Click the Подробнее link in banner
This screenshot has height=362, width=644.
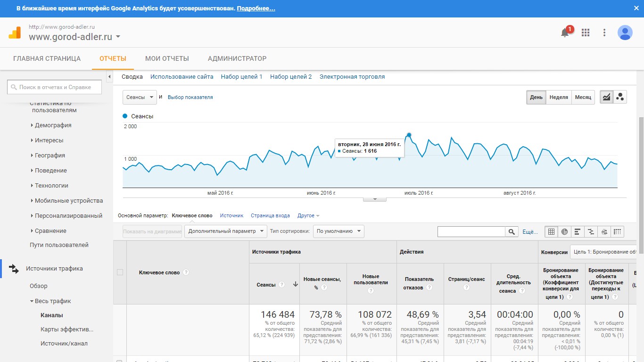click(x=256, y=8)
